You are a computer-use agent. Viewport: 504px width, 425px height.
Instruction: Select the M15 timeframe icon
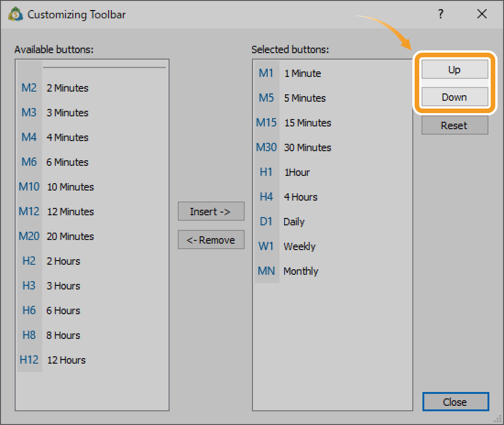click(266, 123)
